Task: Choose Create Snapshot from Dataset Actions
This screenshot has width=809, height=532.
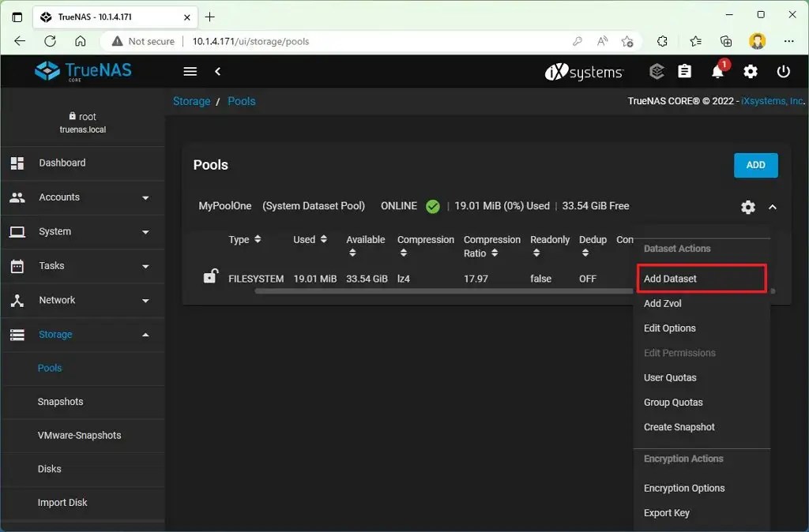Action: [x=679, y=426]
